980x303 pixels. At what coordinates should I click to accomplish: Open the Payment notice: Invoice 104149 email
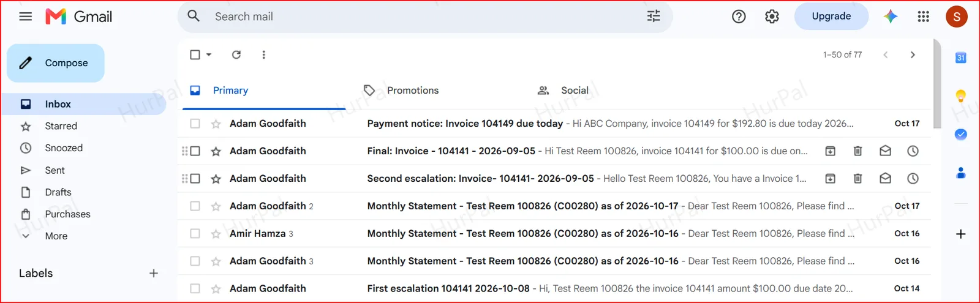point(555,123)
